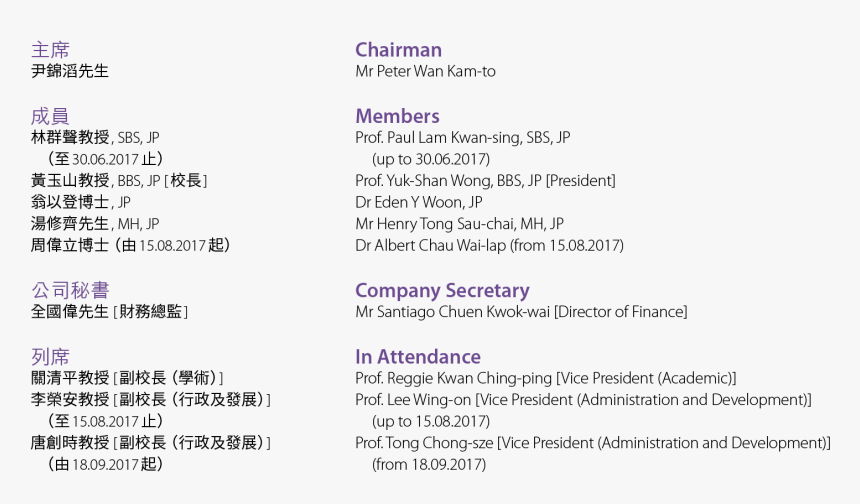
Task: Click the Chinese heading 列席
Action: click(x=50, y=357)
